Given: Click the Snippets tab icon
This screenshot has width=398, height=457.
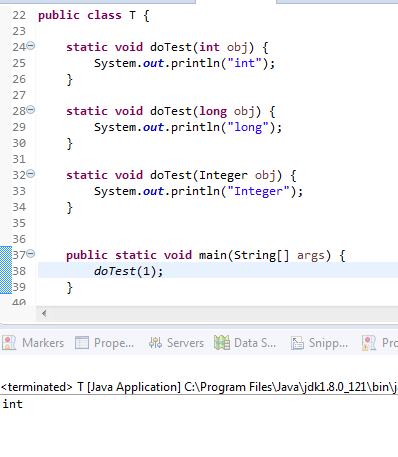Looking at the screenshot, I should pos(297,343).
